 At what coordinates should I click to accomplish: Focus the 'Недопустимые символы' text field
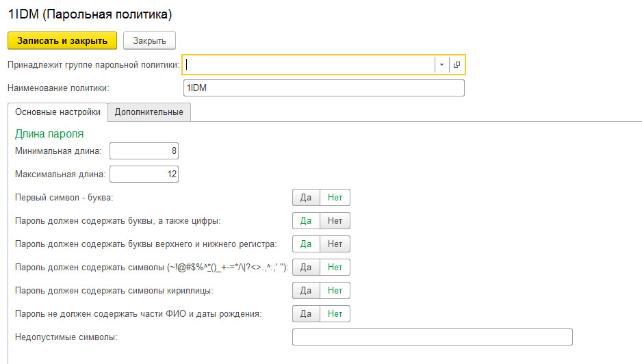[x=432, y=337]
